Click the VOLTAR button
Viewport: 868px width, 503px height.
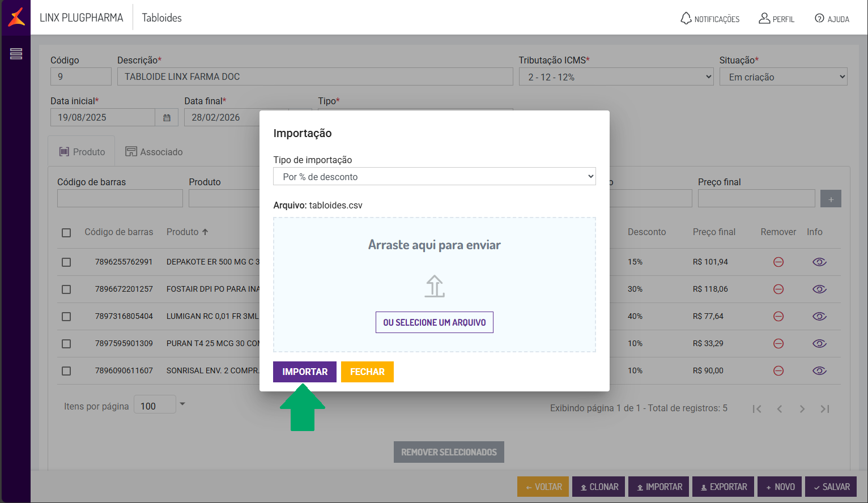(543, 487)
